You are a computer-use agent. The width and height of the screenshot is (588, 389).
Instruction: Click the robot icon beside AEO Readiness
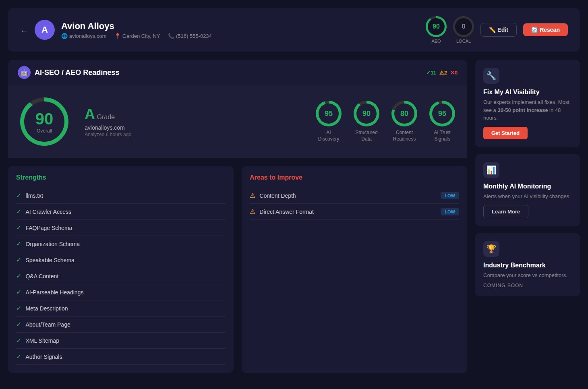click(24, 72)
